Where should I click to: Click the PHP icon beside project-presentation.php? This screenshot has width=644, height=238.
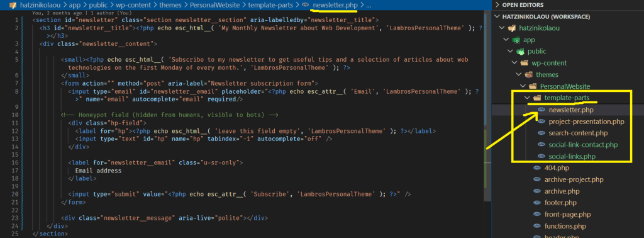[541, 122]
